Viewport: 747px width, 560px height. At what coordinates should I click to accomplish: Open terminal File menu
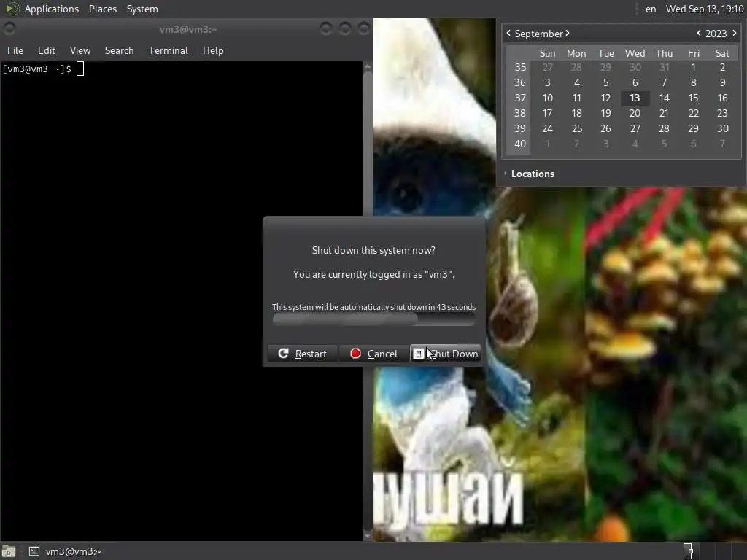point(15,50)
